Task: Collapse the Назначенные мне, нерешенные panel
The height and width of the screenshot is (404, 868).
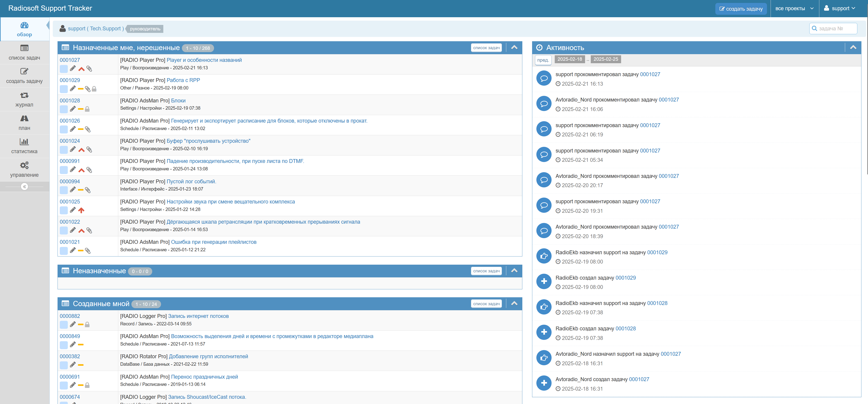Action: (514, 48)
